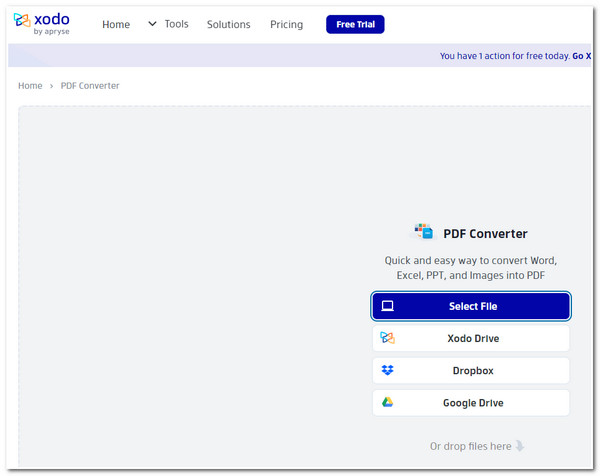
Task: Choose file from Xodo Drive
Action: point(471,338)
